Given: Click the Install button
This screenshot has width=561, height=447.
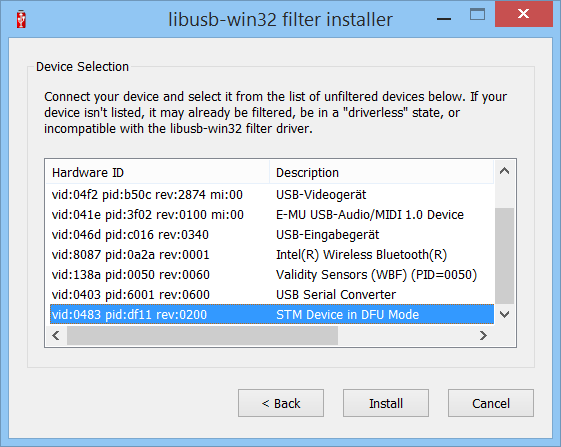Looking at the screenshot, I should point(386,403).
